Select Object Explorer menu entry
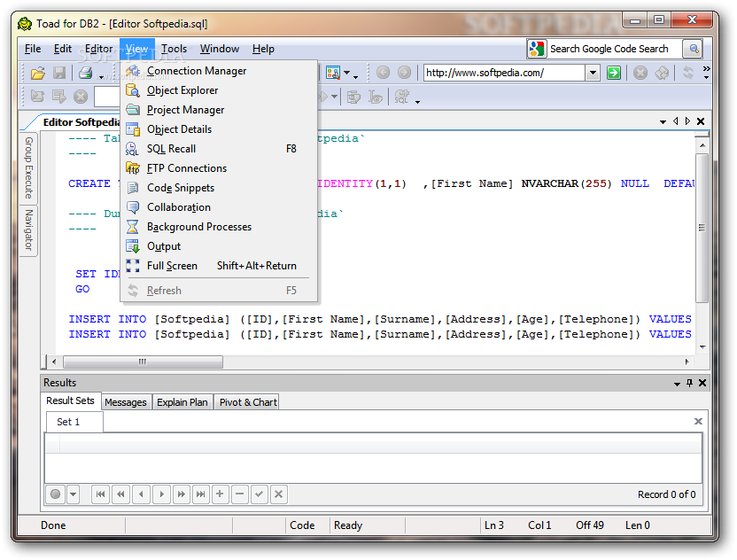Screen dimensions: 737x560 coord(219,90)
